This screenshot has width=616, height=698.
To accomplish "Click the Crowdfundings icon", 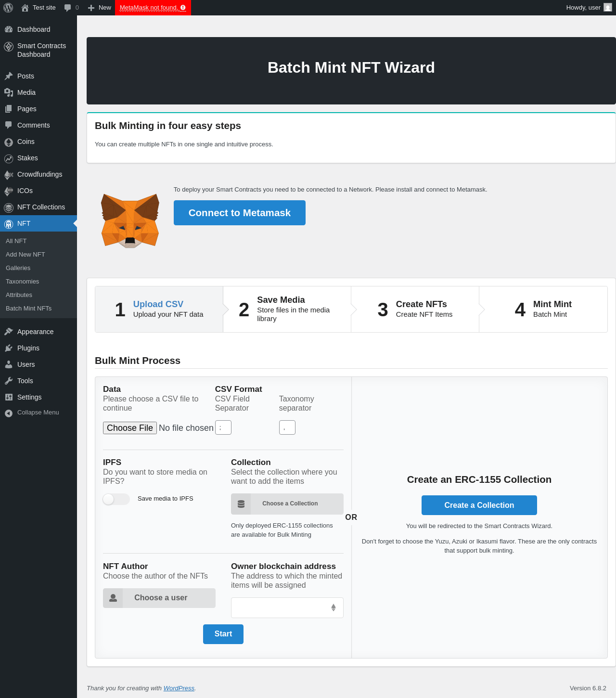I will (x=9, y=175).
